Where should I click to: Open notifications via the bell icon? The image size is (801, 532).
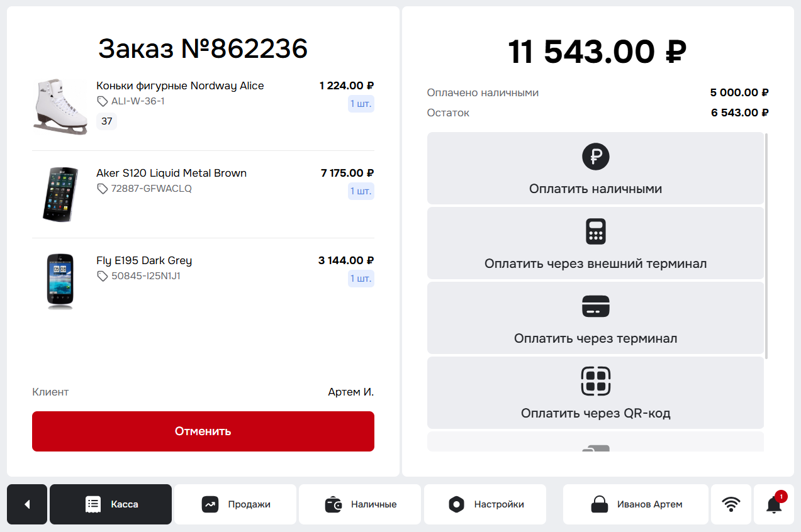774,504
